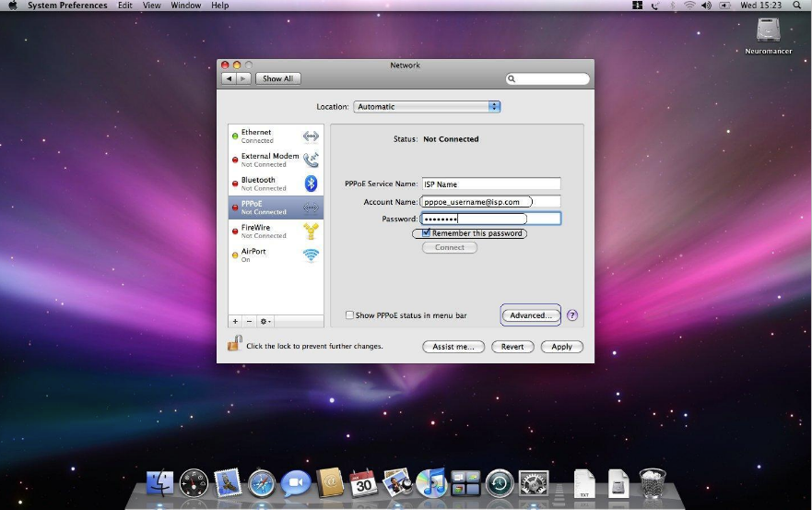The width and height of the screenshot is (812, 510).
Task: Select the PPPoE service row
Action: pyautogui.click(x=276, y=208)
